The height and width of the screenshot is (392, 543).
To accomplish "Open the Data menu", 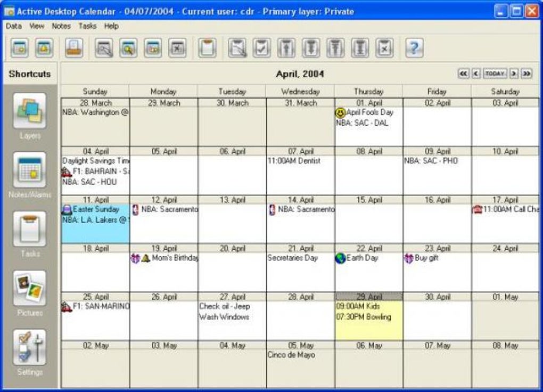I will coord(14,26).
